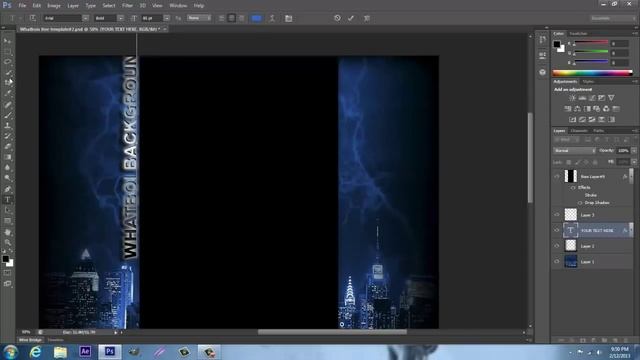Center-align the text
Image resolution: width=640 pixels, height=360 pixels.
(231, 18)
